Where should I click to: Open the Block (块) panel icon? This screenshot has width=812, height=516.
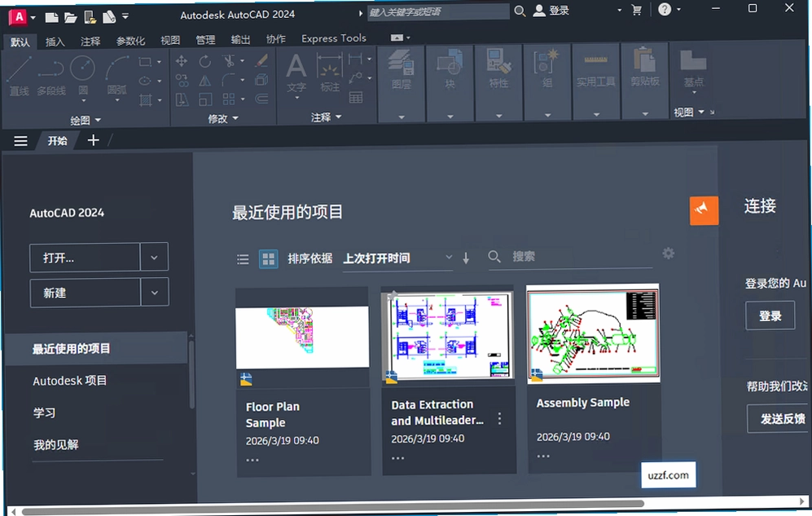click(x=450, y=69)
